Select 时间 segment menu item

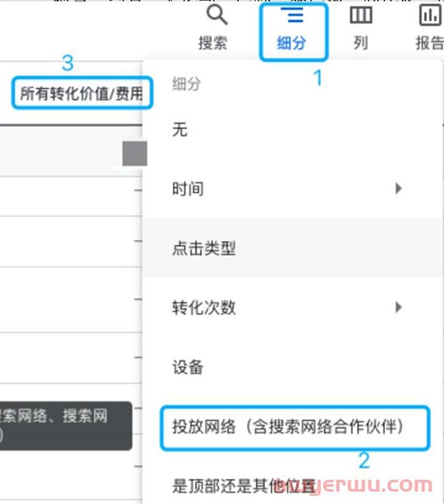[x=292, y=189]
